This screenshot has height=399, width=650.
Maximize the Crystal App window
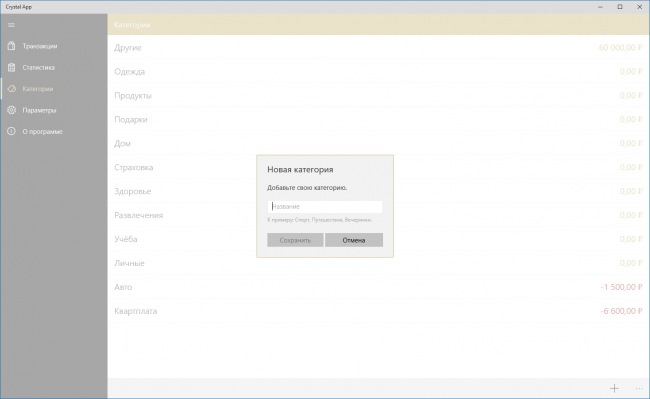pos(620,7)
